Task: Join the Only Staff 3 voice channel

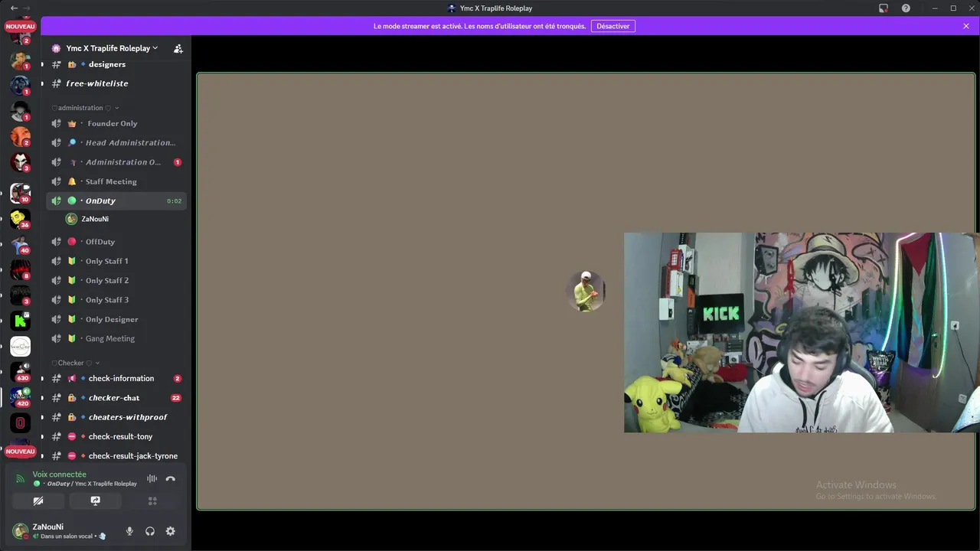Action: 116,300
